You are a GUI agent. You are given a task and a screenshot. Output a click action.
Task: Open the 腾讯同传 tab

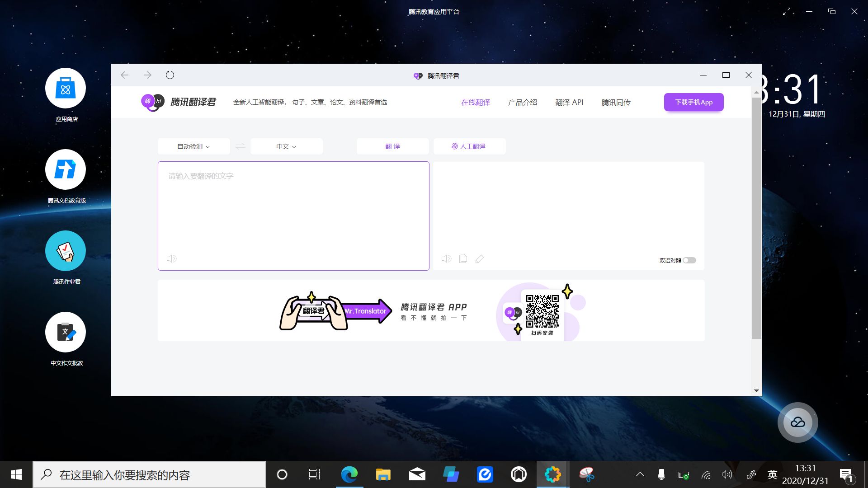coord(616,103)
